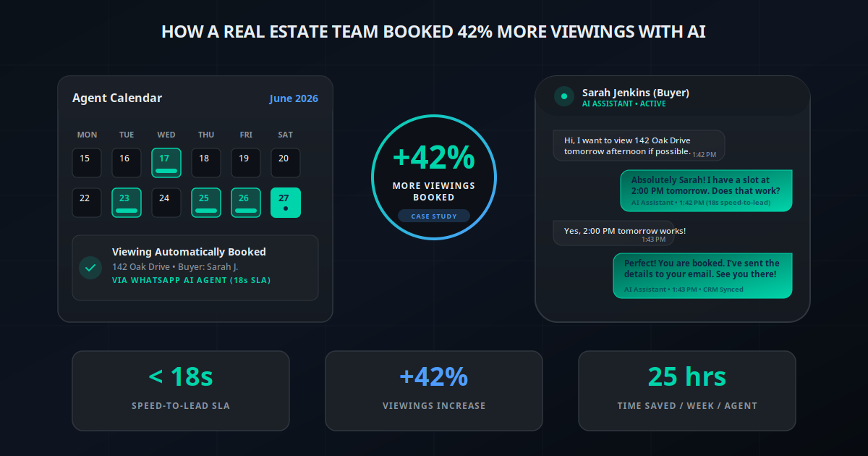Click the '25 hrs' time saved card

point(687,391)
